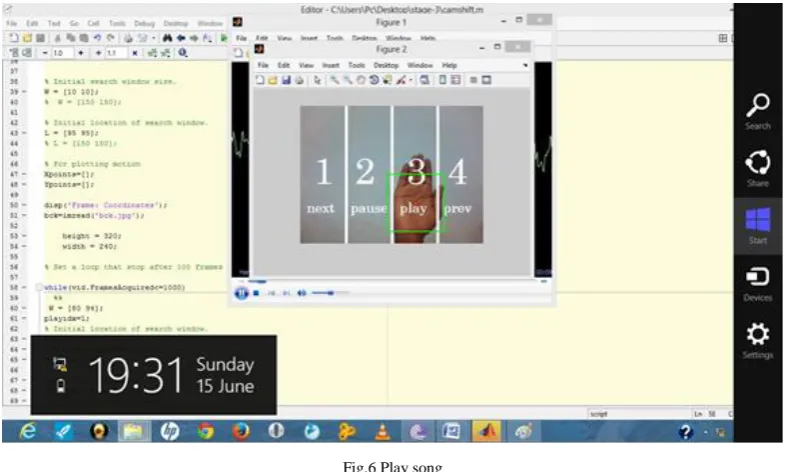Click Show Plot Tools icon in Figure 2
Screen dimensions: 787x472
click(x=486, y=80)
